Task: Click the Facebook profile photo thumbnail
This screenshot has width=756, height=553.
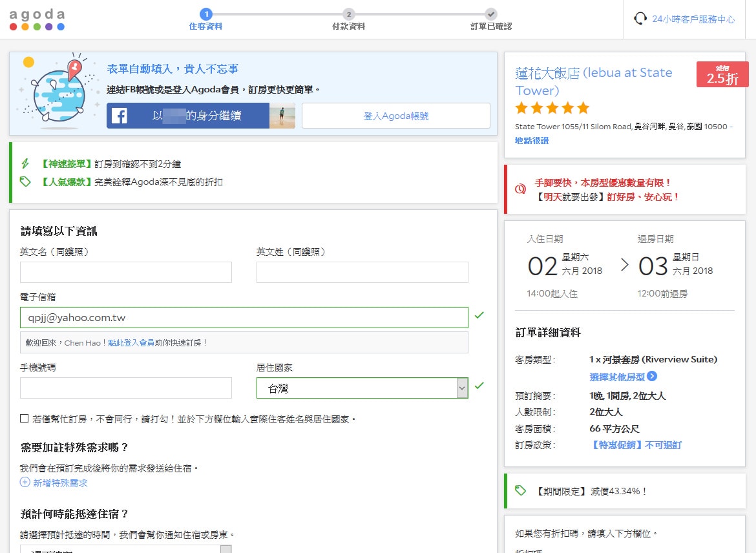Action: pyautogui.click(x=282, y=116)
